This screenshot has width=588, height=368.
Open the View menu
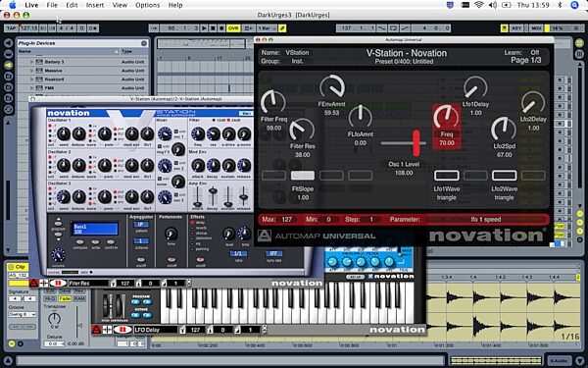120,5
